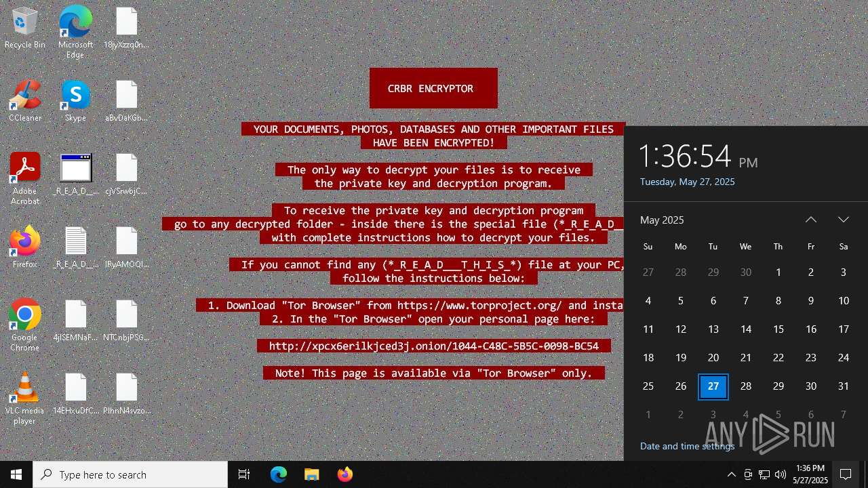Viewport: 868px width, 488px height.
Task: Open the volume control in system tray
Action: (780, 474)
